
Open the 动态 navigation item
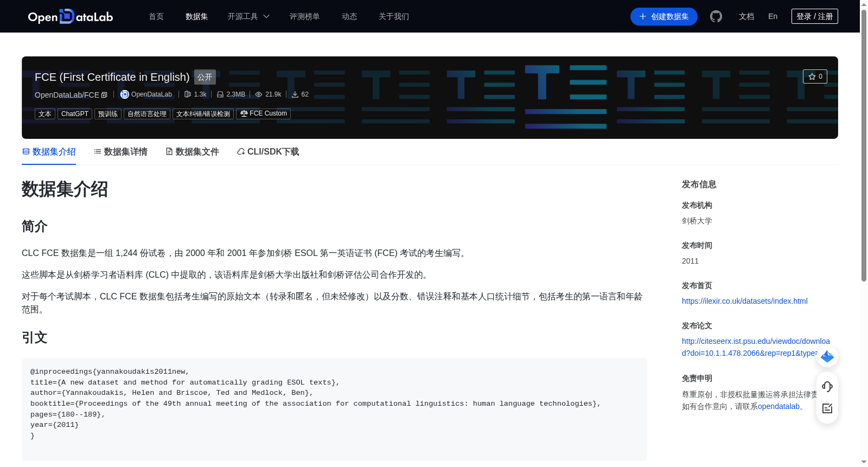349,16
